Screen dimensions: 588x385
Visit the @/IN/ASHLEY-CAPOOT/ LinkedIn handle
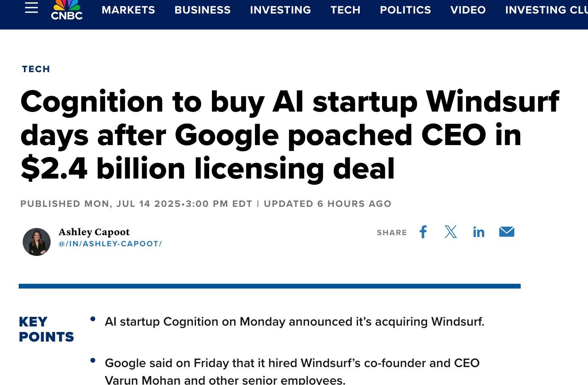click(110, 244)
